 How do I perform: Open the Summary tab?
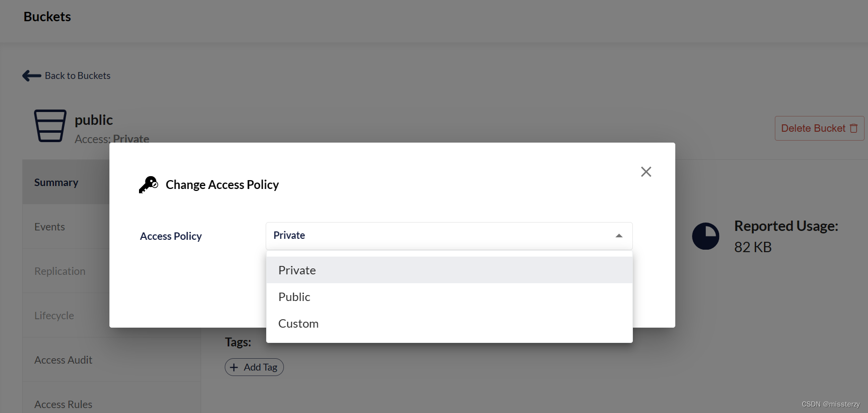(56, 183)
